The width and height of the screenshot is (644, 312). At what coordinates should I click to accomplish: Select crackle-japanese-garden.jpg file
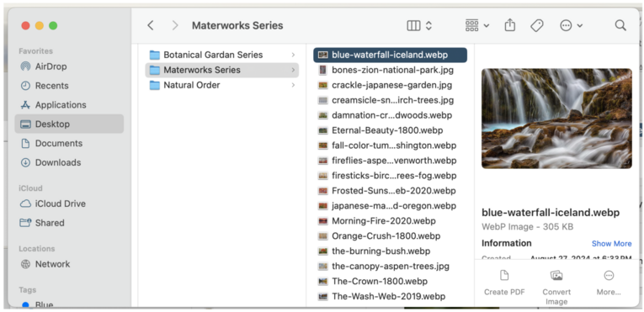390,85
